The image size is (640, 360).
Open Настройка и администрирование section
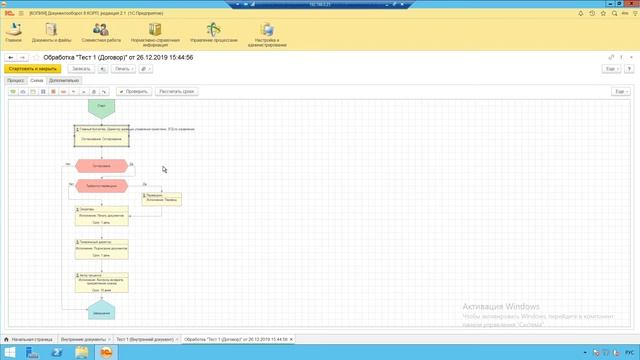pos(267,35)
